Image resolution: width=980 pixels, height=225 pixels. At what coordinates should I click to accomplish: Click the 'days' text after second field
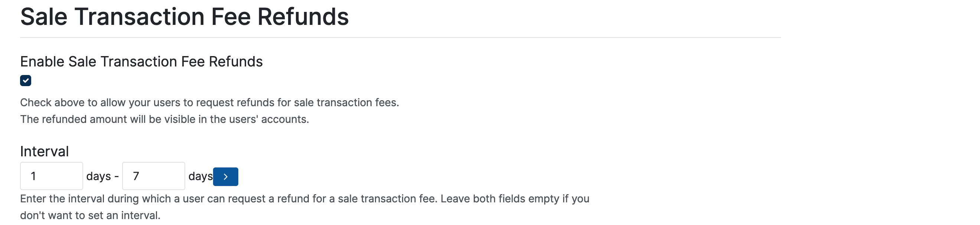point(200,176)
